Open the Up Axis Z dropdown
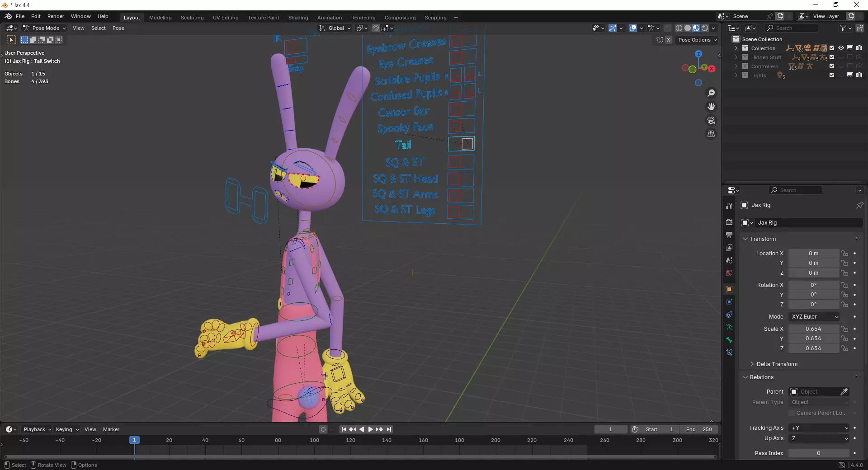Viewport: 868px width, 470px height. pyautogui.click(x=819, y=438)
